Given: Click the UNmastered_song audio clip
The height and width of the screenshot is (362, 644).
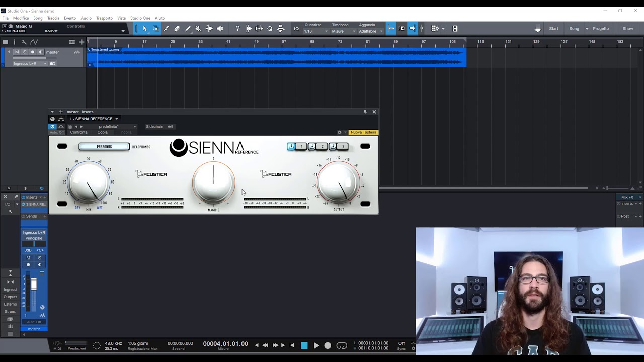Looking at the screenshot, I should coord(277,57).
